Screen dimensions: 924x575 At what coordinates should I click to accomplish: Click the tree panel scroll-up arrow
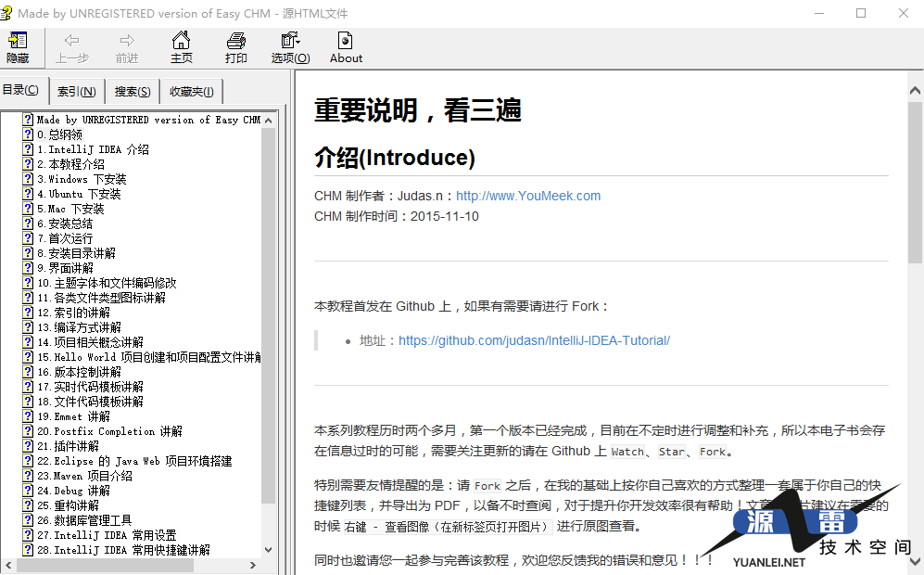point(268,121)
